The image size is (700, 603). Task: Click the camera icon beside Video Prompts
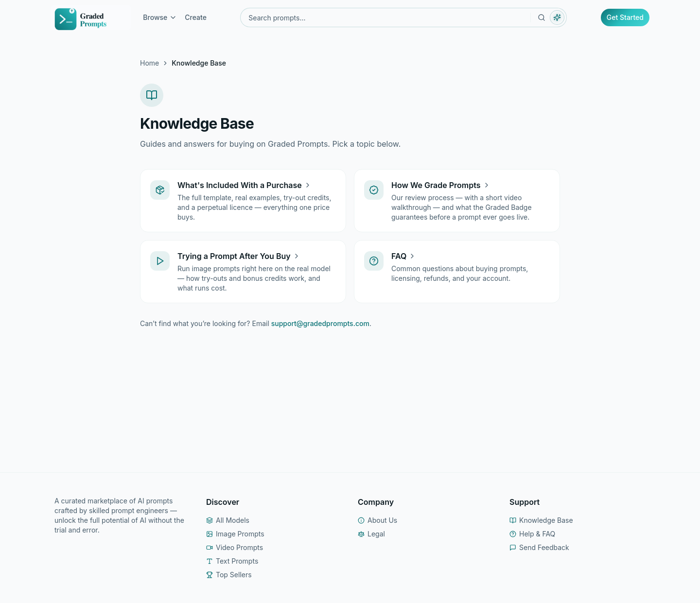(x=210, y=548)
